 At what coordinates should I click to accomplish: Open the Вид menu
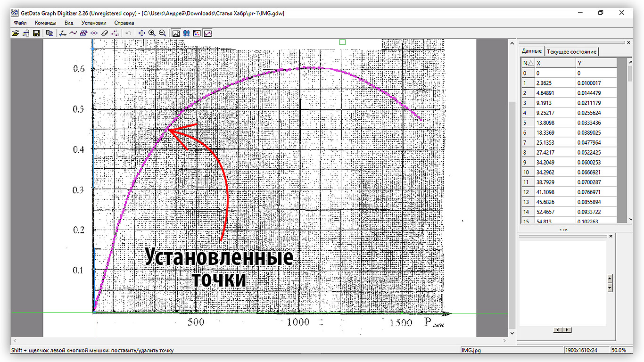[69, 22]
